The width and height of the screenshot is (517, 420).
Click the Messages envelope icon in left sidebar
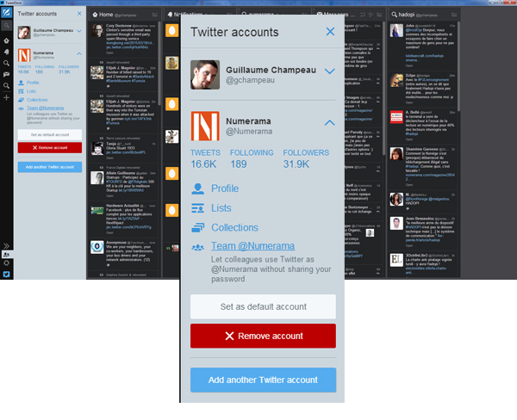(x=6, y=75)
